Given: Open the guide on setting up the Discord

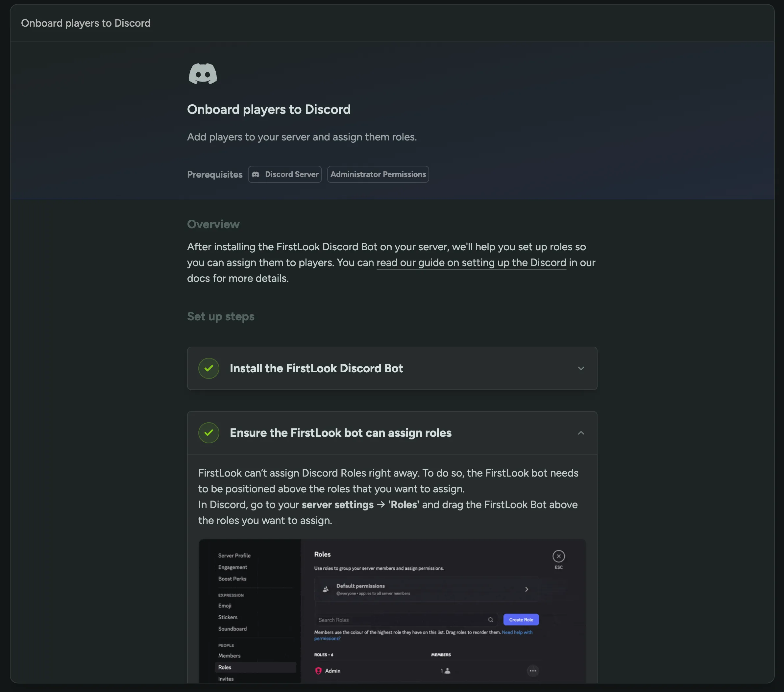Looking at the screenshot, I should click(x=471, y=263).
